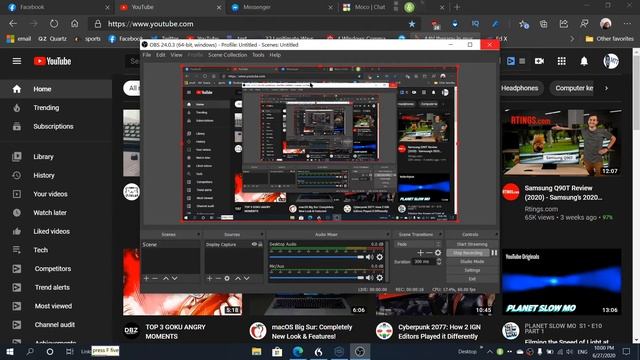Open the Mic/Aux gear settings
The width and height of the screenshot is (640, 360).
pyautogui.click(x=380, y=278)
